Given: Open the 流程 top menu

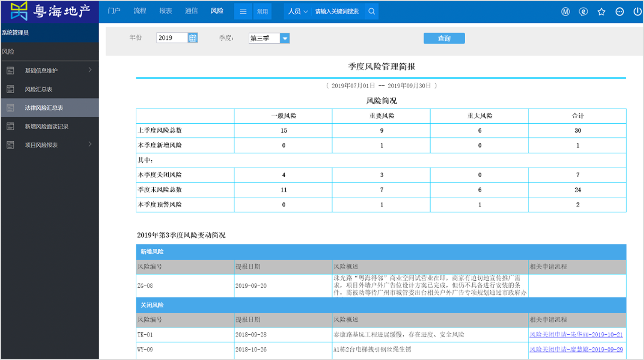Looking at the screenshot, I should [x=140, y=11].
